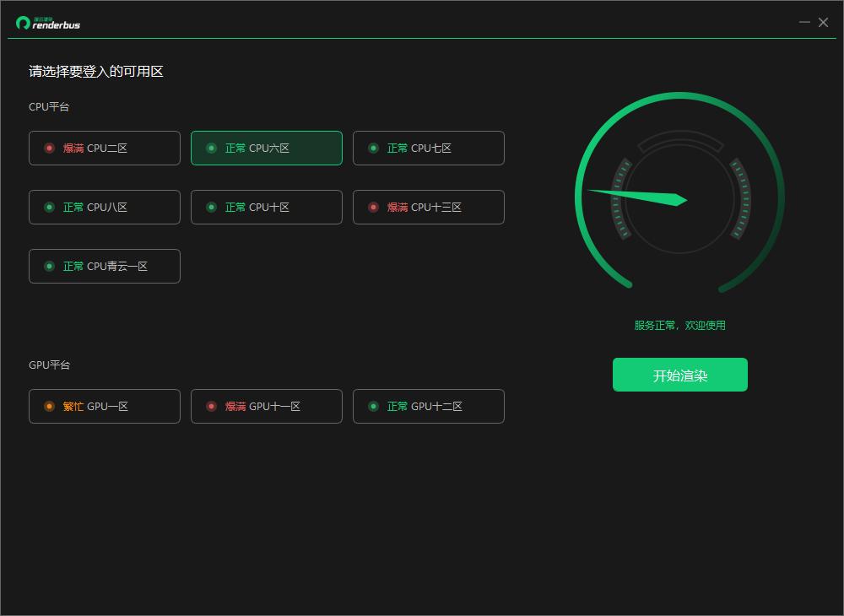
Task: Click the green status dot of CPU七区
Action: (x=374, y=148)
